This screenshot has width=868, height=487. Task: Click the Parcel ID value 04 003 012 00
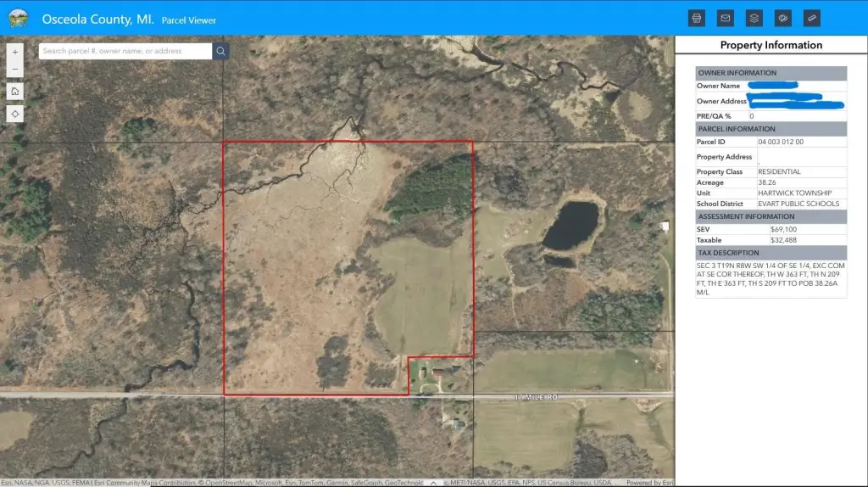tap(781, 142)
